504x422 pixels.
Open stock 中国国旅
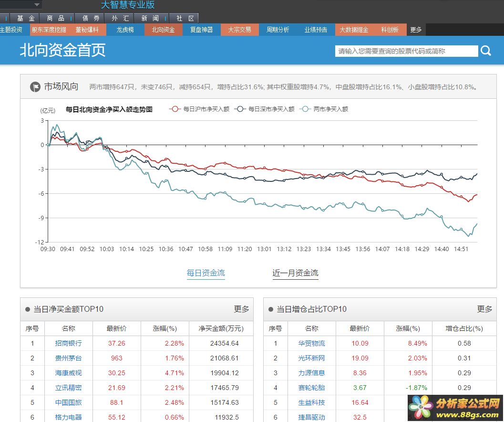(x=69, y=402)
